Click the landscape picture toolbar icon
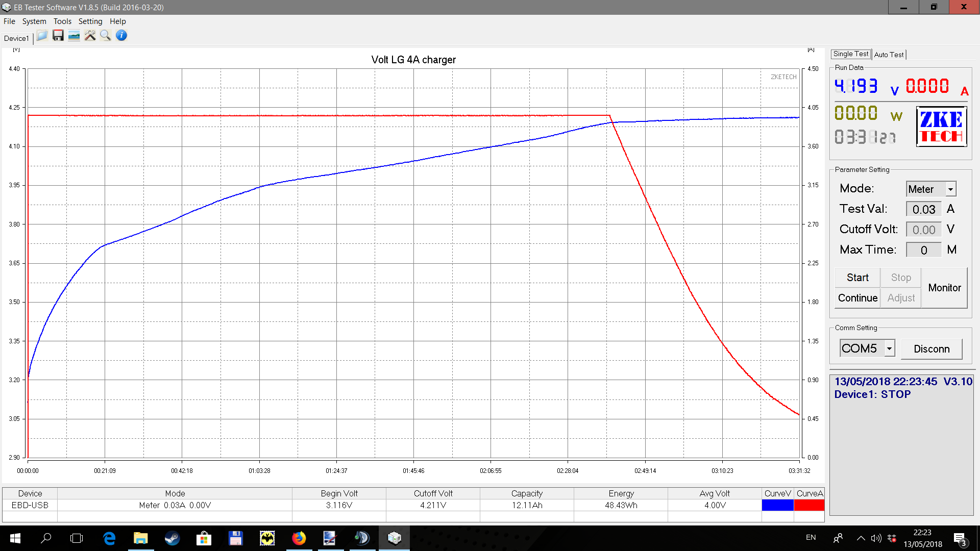 tap(74, 35)
